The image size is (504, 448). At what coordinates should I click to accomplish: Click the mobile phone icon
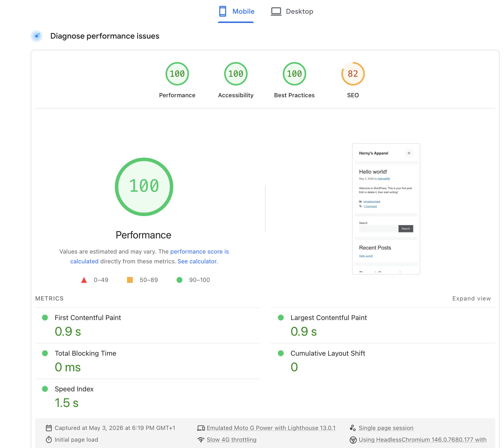point(222,11)
